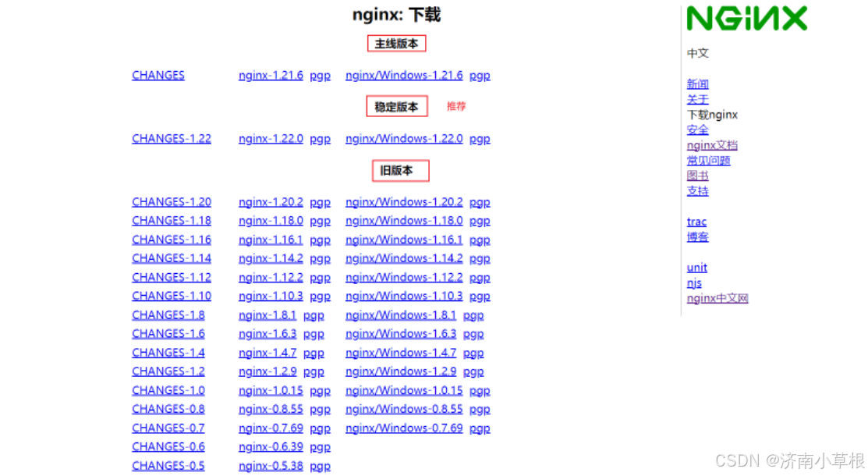The width and height of the screenshot is (868, 476).
Task: Open 关于 sidebar link
Action: tap(697, 100)
